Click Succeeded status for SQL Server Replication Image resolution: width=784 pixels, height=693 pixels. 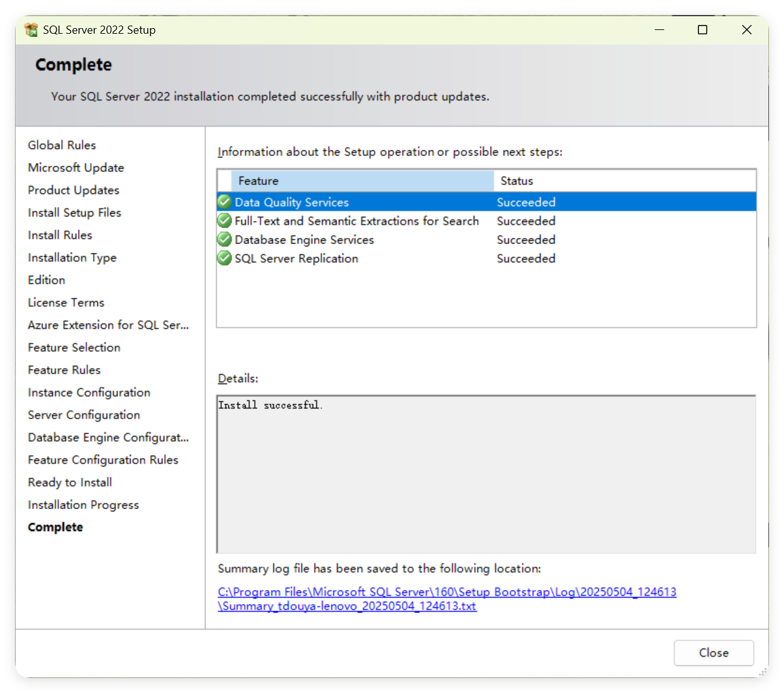tap(526, 258)
